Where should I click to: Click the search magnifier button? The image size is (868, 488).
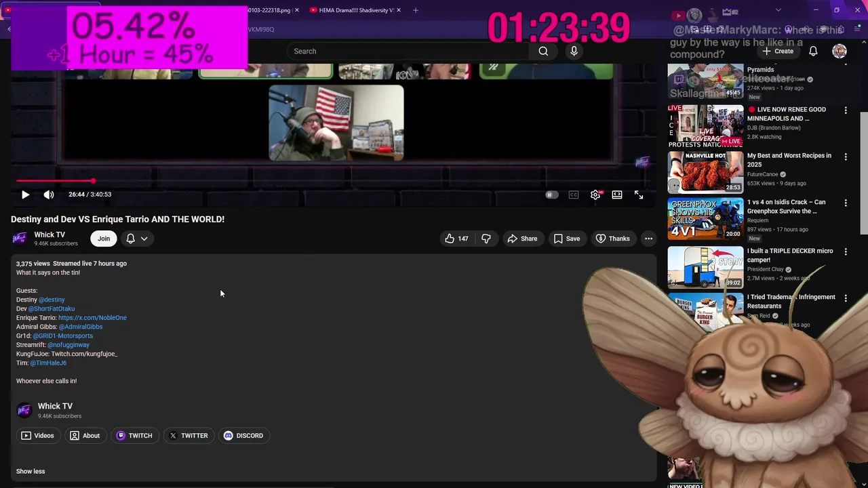tap(543, 51)
